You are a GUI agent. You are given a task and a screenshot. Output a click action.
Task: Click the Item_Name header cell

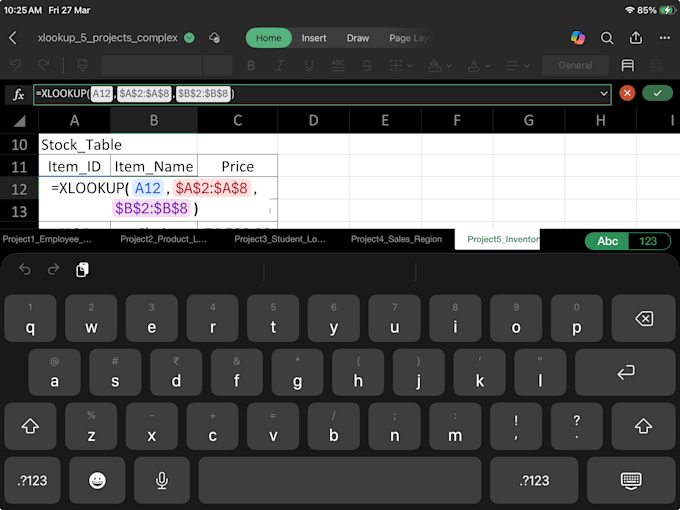tap(154, 166)
